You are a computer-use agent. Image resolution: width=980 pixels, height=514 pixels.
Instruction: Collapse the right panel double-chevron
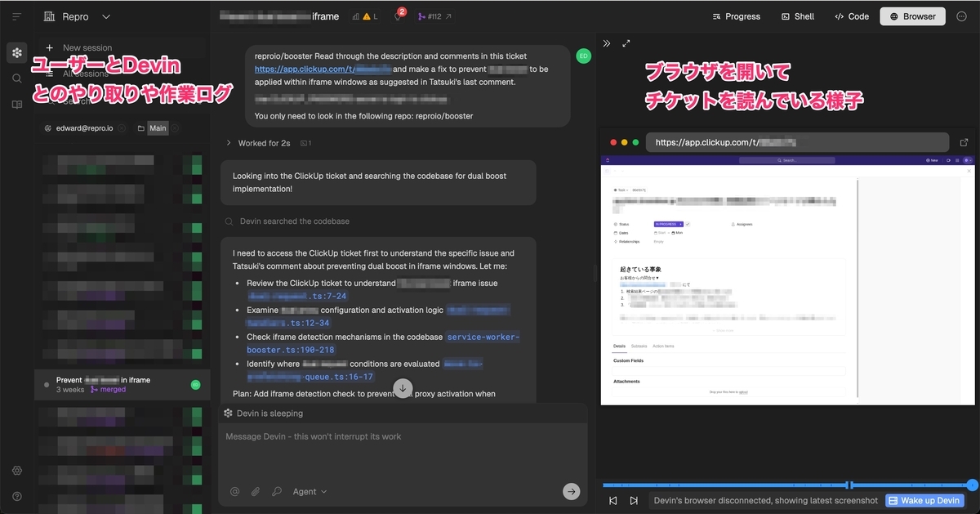(607, 43)
